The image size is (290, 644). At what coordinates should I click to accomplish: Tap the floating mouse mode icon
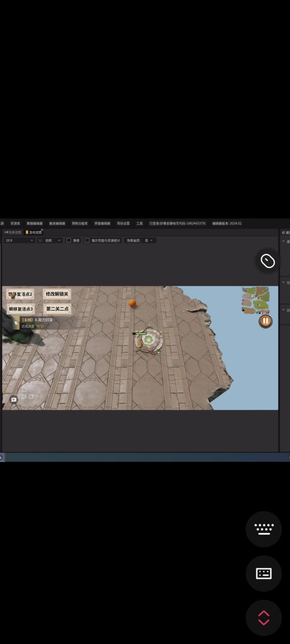pyautogui.click(x=267, y=261)
